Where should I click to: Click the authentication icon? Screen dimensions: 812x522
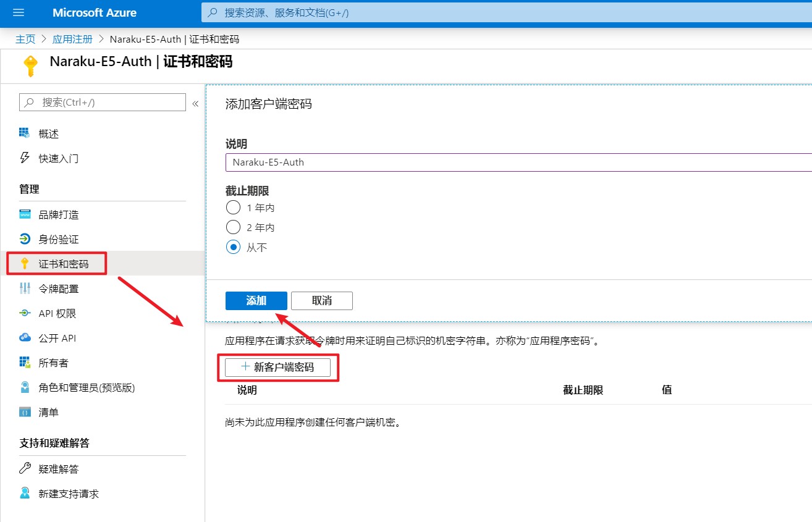pos(25,239)
